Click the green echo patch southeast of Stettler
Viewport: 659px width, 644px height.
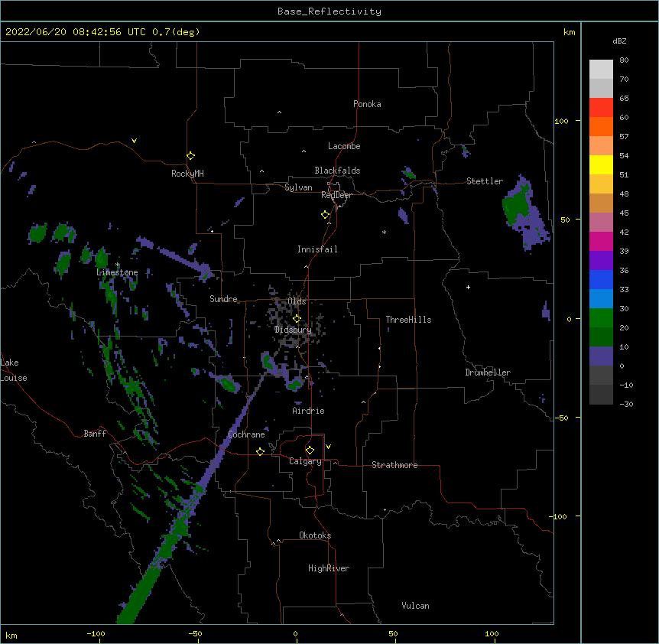click(516, 208)
